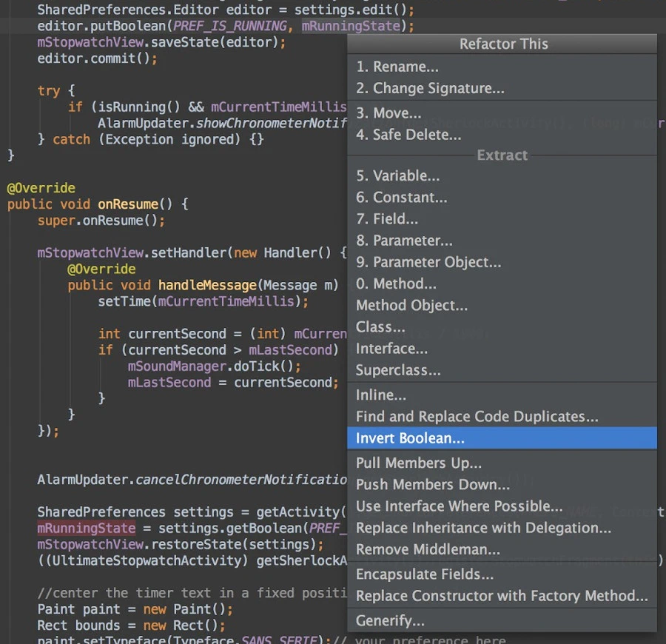Image resolution: width=666 pixels, height=644 pixels.
Task: Click mStopwatchView.restoreState(settings) line
Action: 180,544
